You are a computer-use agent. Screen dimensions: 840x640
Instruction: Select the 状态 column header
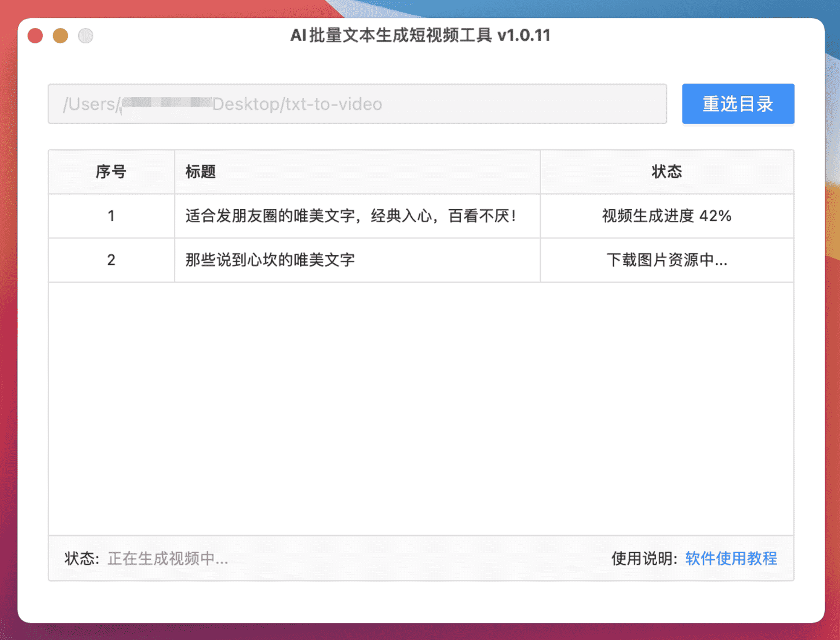tap(667, 172)
